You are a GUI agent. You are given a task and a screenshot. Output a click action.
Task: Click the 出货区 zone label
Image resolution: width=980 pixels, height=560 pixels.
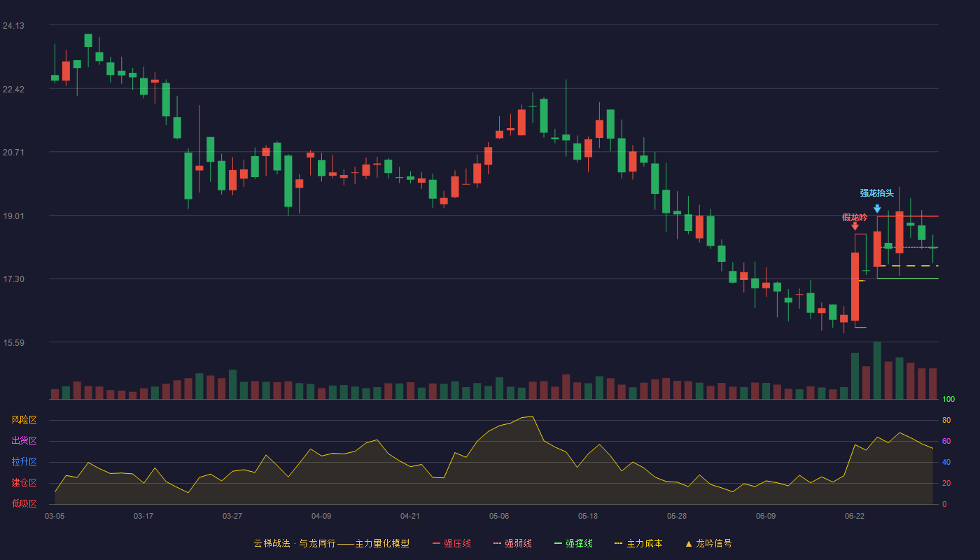click(x=24, y=441)
